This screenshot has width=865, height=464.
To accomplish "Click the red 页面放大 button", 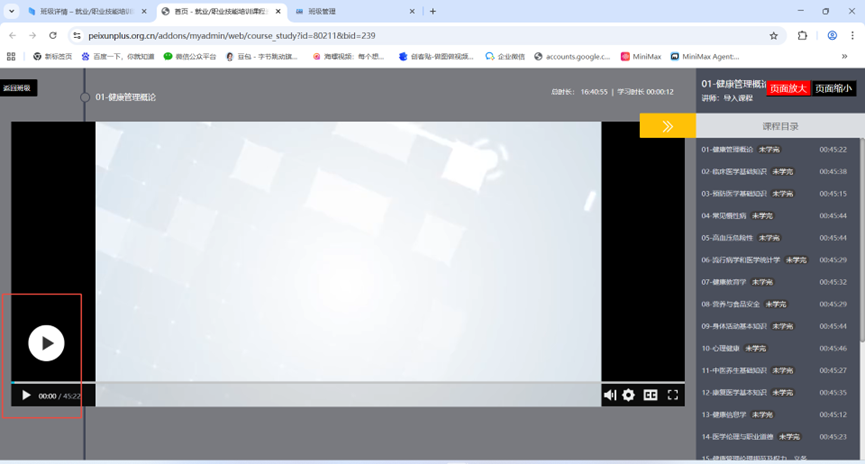I will (x=788, y=88).
